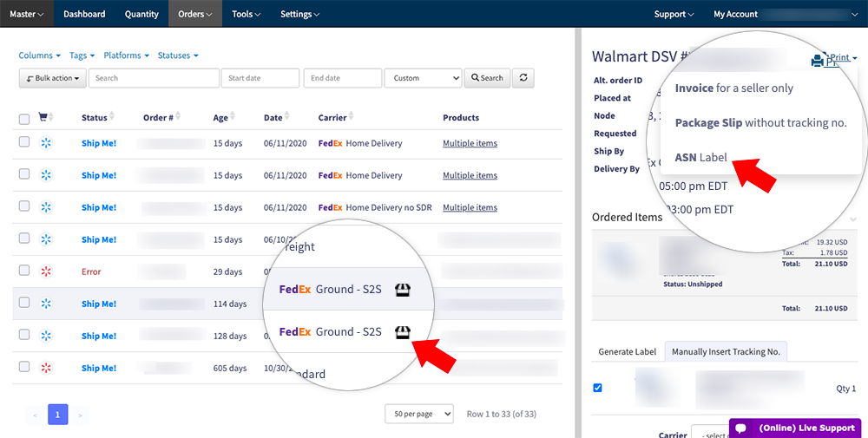Click store icon beside upper FedEx Ground - S2S
868x438 pixels.
click(403, 289)
